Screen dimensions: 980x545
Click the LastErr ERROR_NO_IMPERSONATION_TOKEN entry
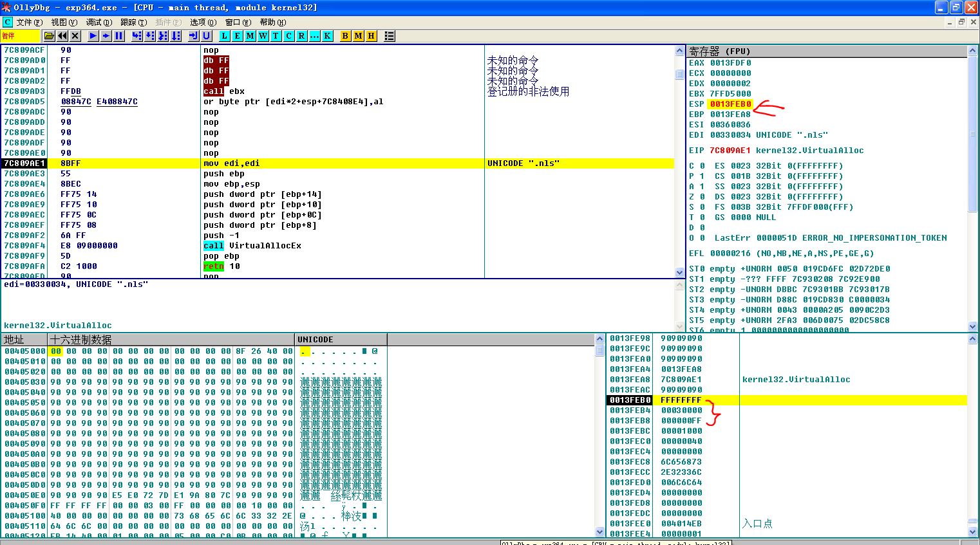(x=831, y=238)
